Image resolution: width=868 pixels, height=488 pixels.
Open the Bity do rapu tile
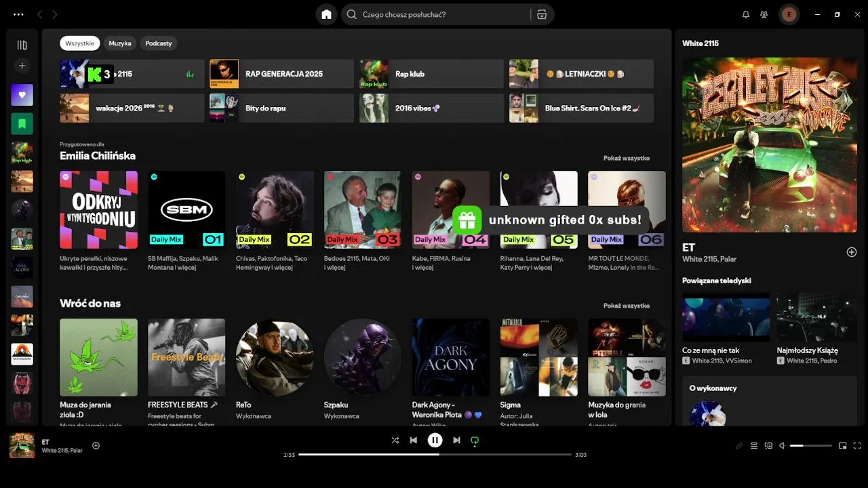tap(281, 108)
